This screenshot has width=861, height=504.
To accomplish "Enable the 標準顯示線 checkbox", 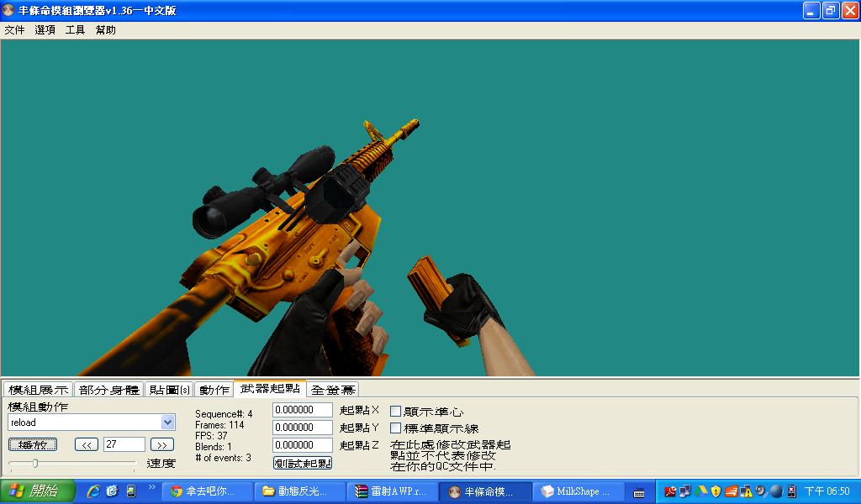I will click(x=395, y=428).
